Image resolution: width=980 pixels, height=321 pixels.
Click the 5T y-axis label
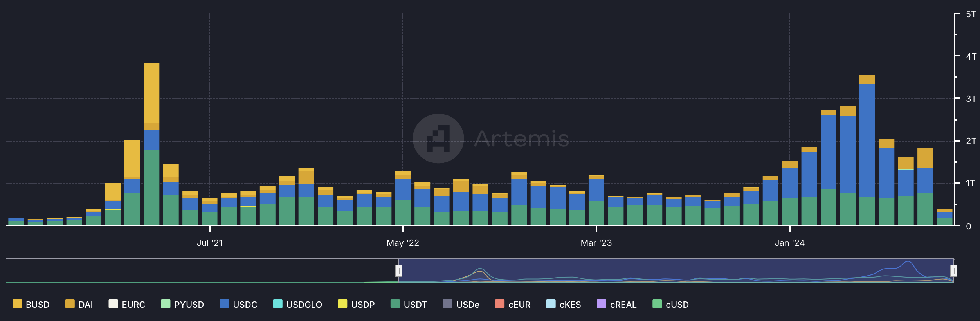tap(971, 14)
